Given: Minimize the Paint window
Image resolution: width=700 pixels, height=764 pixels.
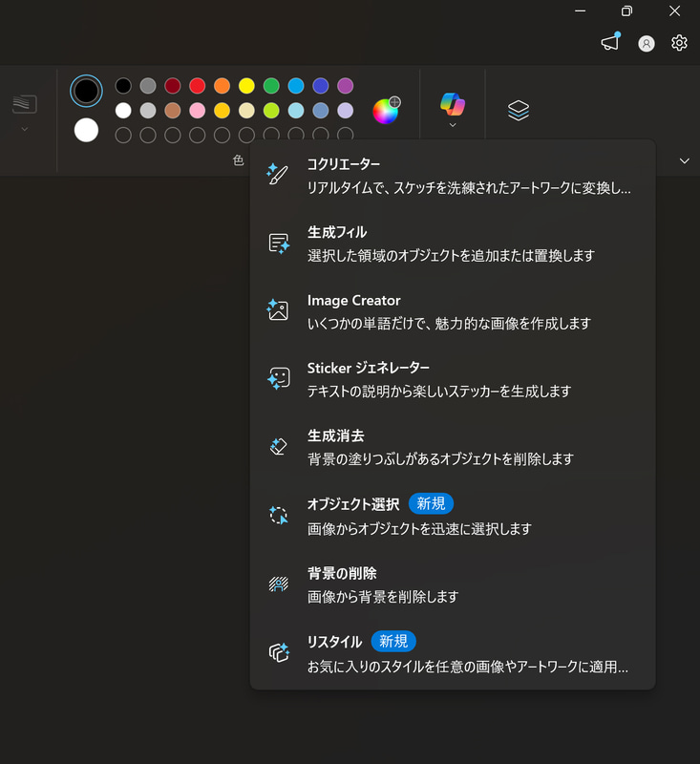Looking at the screenshot, I should (581, 11).
